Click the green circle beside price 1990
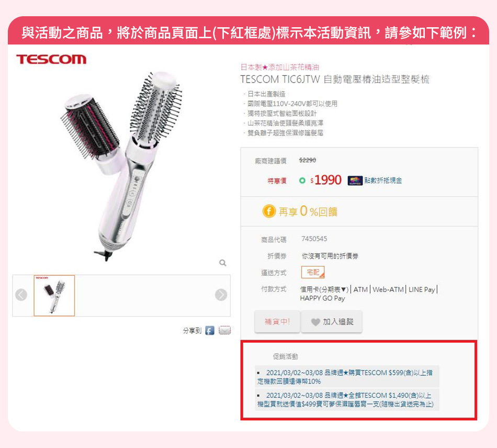The height and width of the screenshot is (448, 497). (302, 181)
